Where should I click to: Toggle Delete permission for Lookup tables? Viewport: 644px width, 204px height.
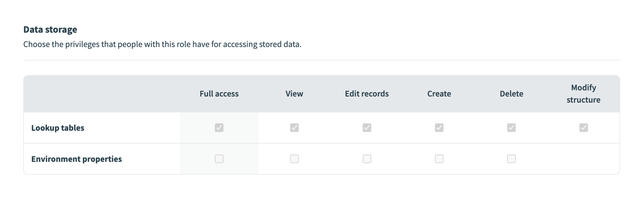click(x=511, y=128)
